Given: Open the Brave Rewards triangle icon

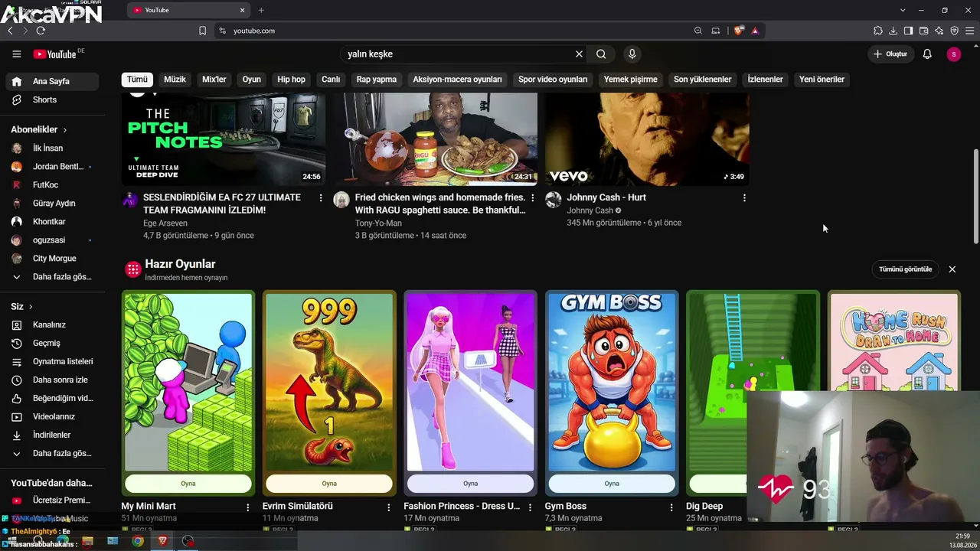Looking at the screenshot, I should [x=755, y=31].
